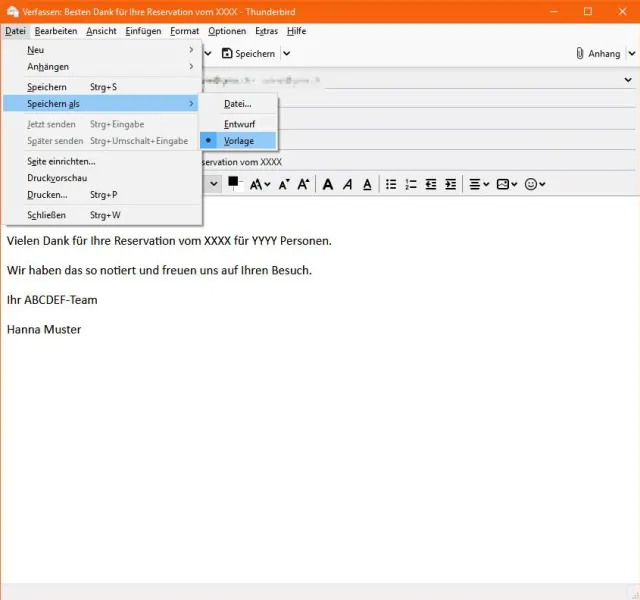The width and height of the screenshot is (640, 600).
Task: Indent the text with the increase-indent icon
Action: pyautogui.click(x=451, y=185)
